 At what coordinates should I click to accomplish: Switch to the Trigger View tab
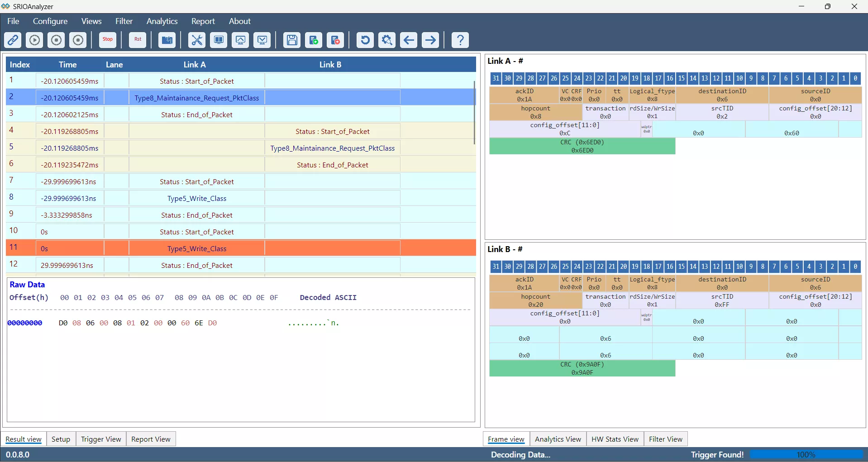[101, 439]
